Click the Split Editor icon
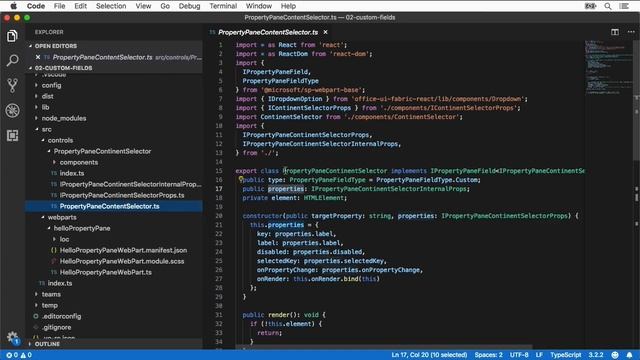This screenshot has height=360, width=640. pos(615,32)
